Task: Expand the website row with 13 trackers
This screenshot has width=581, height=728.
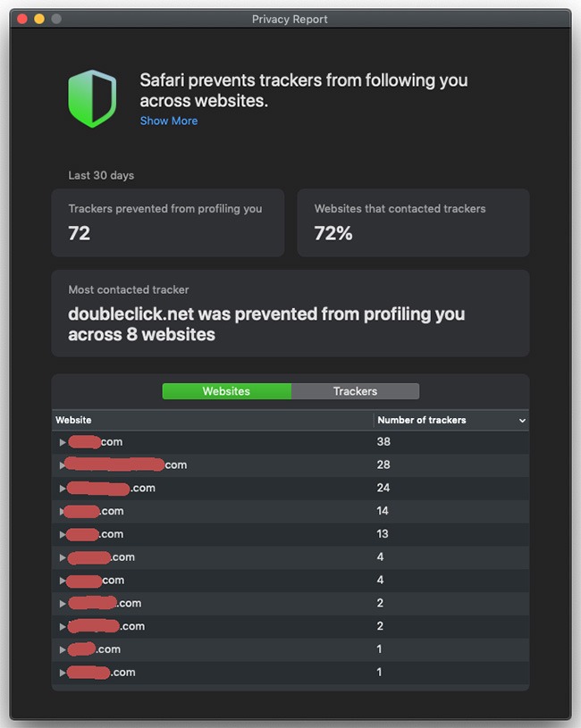Action: [63, 534]
